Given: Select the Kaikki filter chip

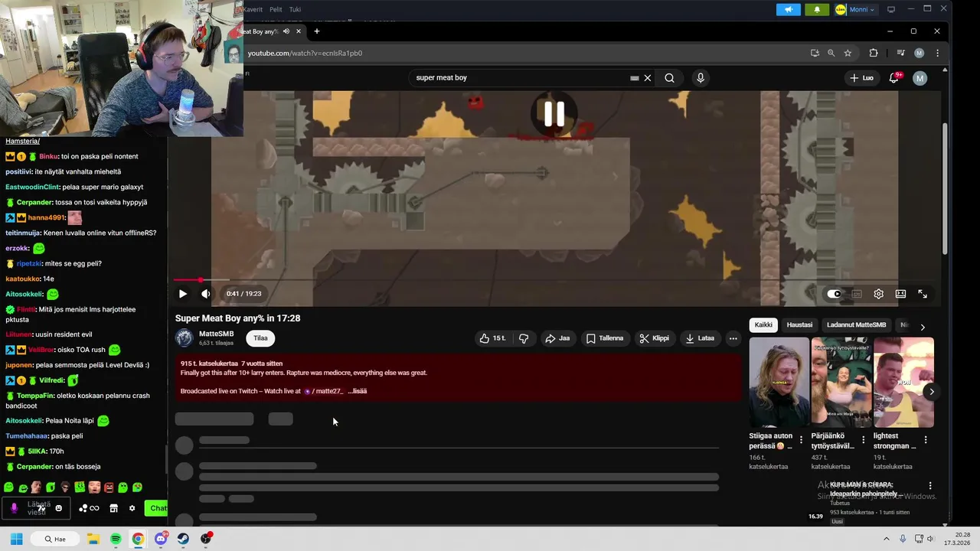Looking at the screenshot, I should pyautogui.click(x=763, y=325).
